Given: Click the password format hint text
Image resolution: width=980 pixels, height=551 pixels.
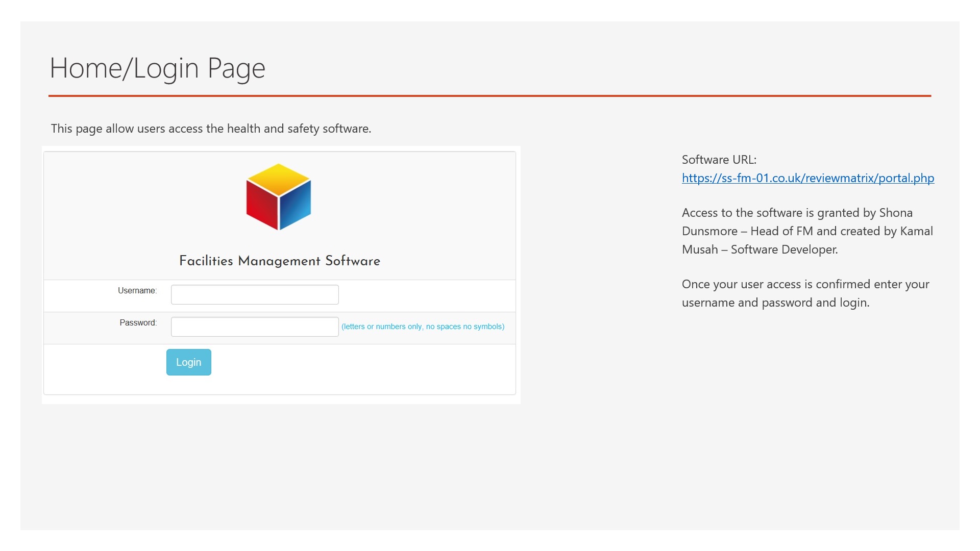Looking at the screenshot, I should (x=423, y=327).
